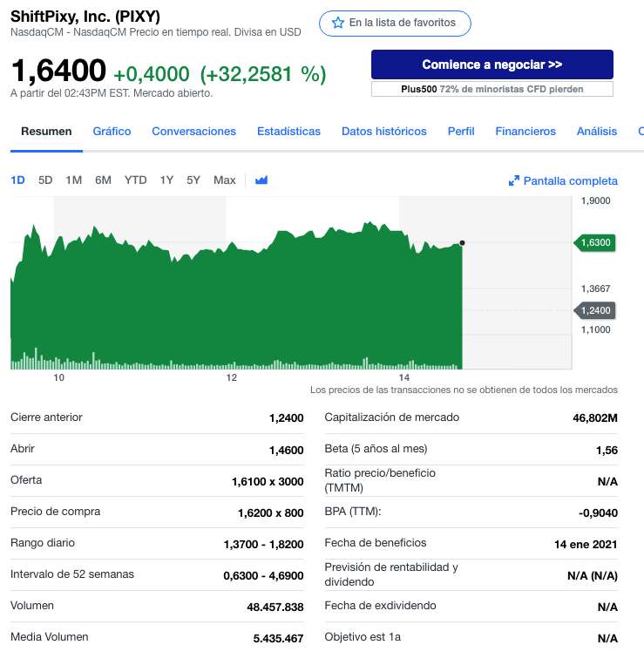
Task: Click the ShiftPixy, Inc. (PIXY) title
Action: point(85,17)
